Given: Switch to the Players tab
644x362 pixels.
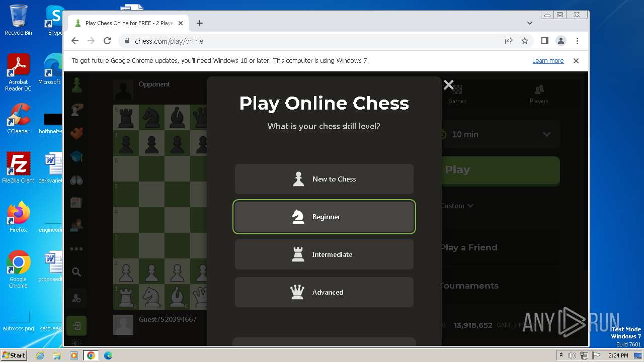Looking at the screenshot, I should (539, 94).
